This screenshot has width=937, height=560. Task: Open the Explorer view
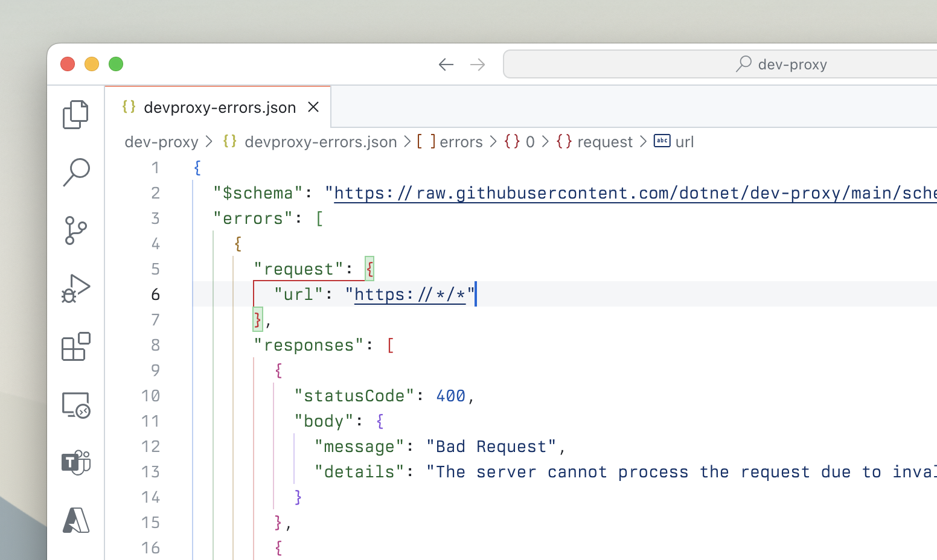tap(75, 115)
